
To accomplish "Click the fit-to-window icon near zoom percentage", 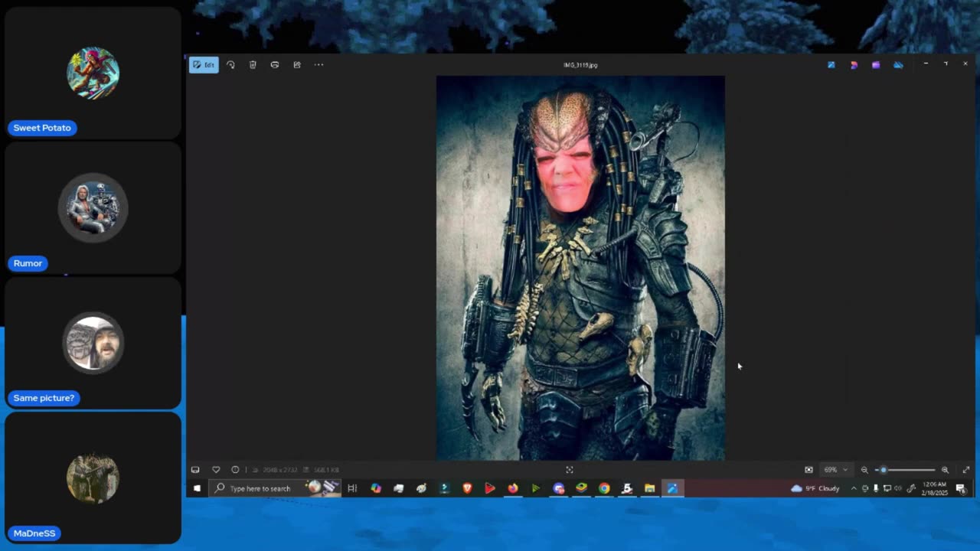I will [x=808, y=470].
